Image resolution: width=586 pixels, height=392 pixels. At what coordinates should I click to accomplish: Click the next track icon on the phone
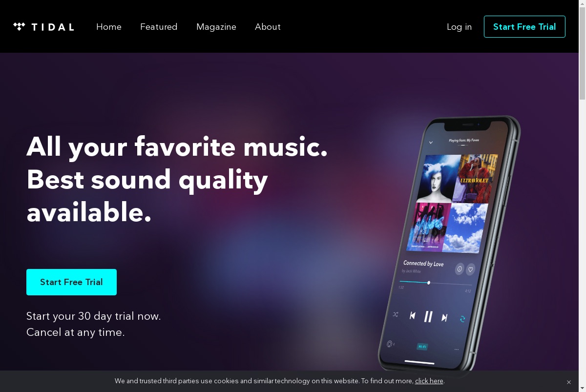pyautogui.click(x=444, y=318)
